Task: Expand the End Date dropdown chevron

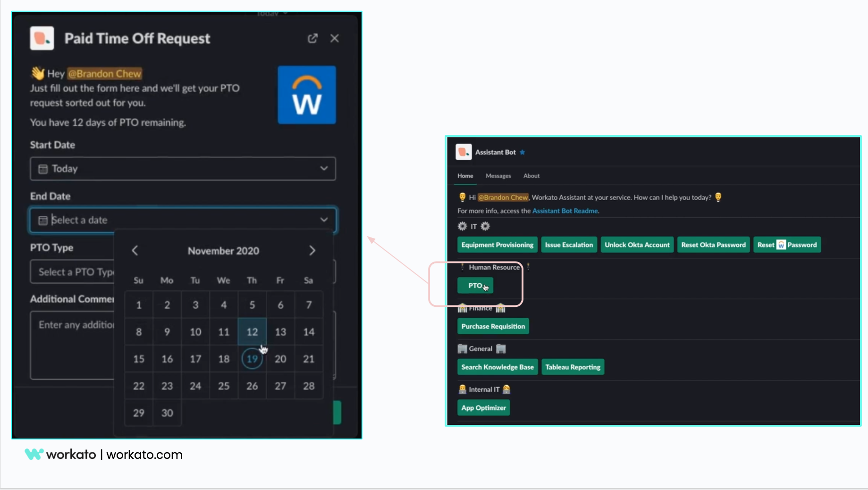Action: click(324, 220)
